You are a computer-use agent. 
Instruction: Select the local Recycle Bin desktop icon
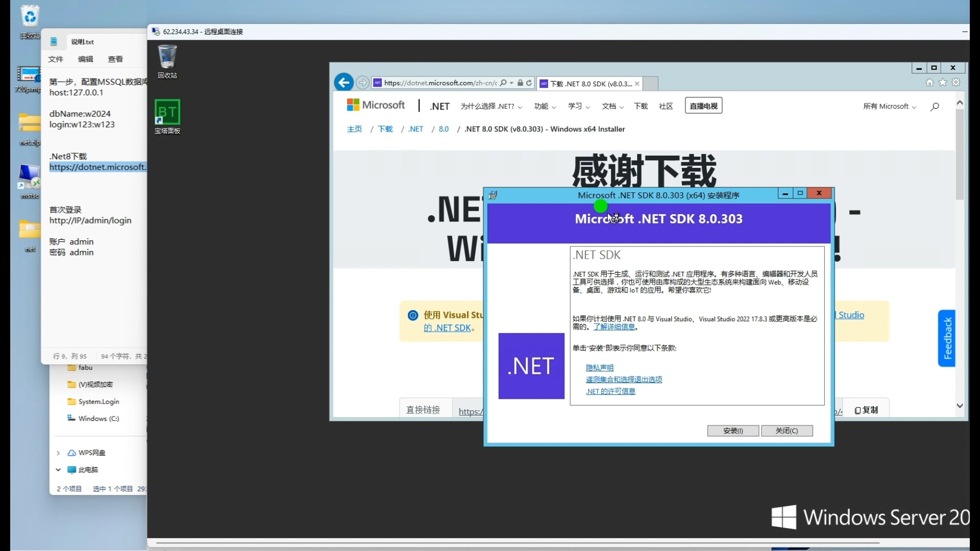(30, 21)
